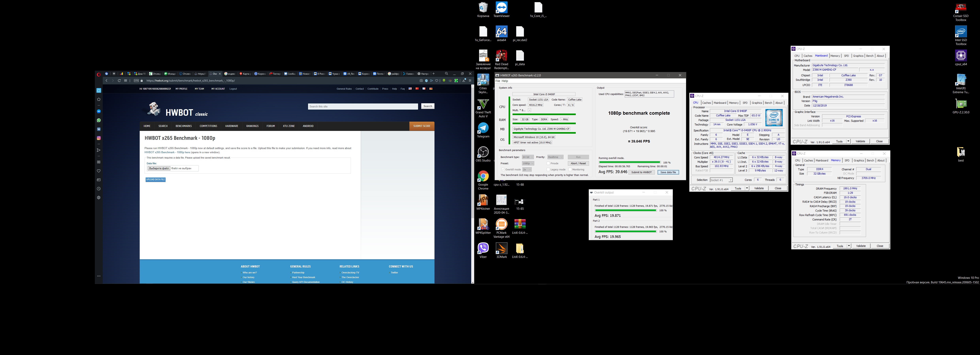The height and width of the screenshot is (355, 980).
Task: Open the Viber desktop icon
Action: point(483,251)
